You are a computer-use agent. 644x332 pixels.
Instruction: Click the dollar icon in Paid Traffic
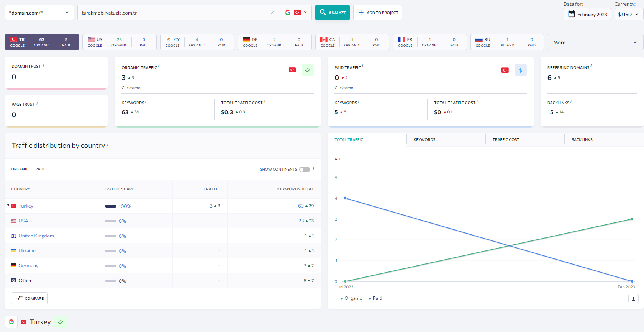[520, 70]
